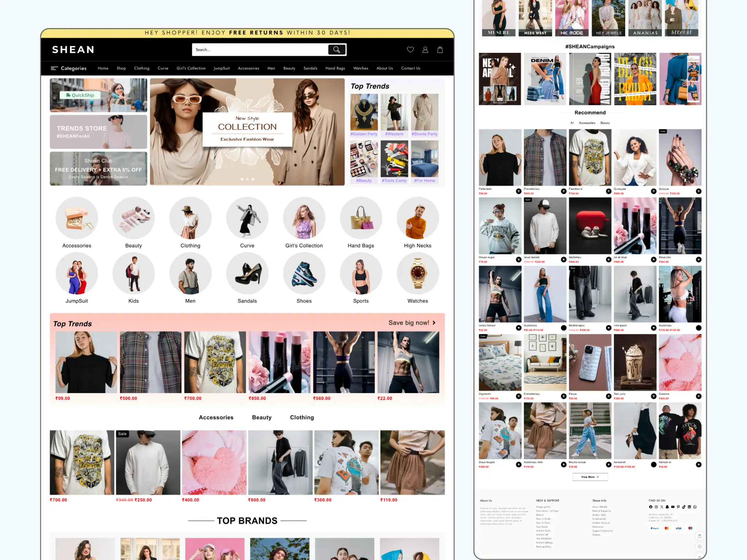This screenshot has width=747, height=560.
Task: Open WhatsApp icon in FIND US ON row
Action: tap(695, 507)
